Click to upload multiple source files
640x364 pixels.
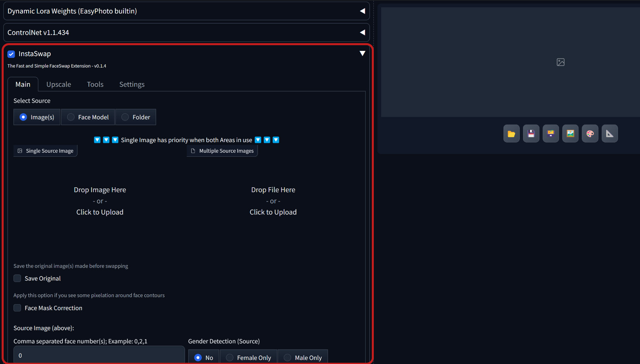tap(273, 201)
